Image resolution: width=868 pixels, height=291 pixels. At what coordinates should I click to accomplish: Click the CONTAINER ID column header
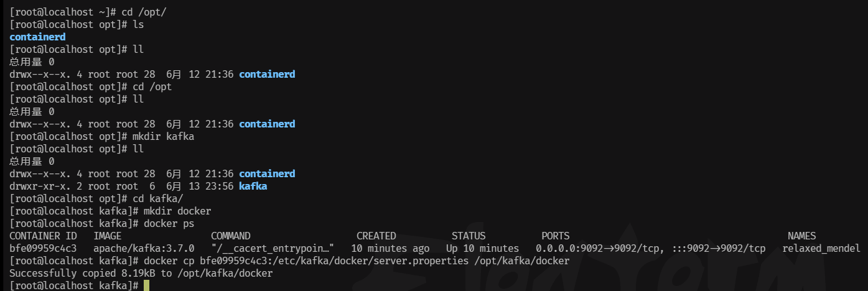point(43,236)
